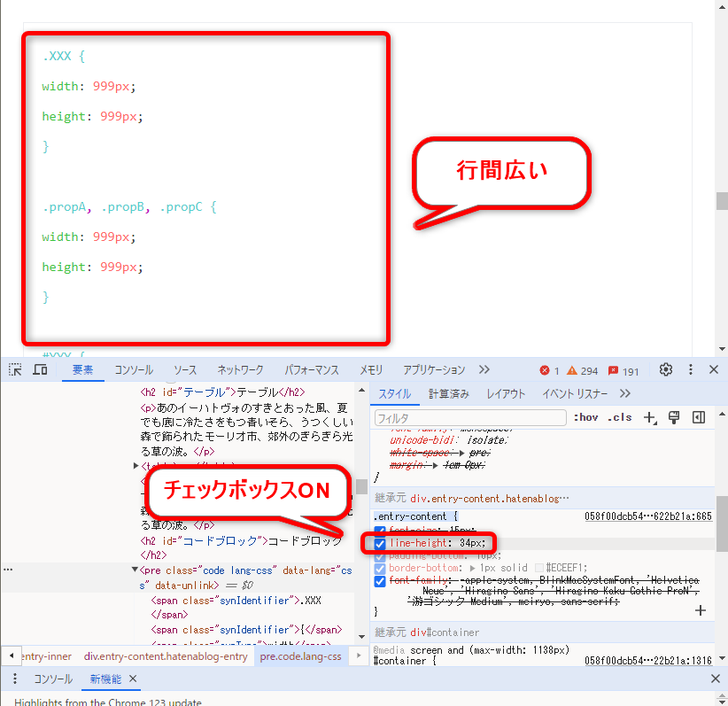This screenshot has width=728, height=706.
Task: Open DevTools three-dot customize menu
Action: 691,369
